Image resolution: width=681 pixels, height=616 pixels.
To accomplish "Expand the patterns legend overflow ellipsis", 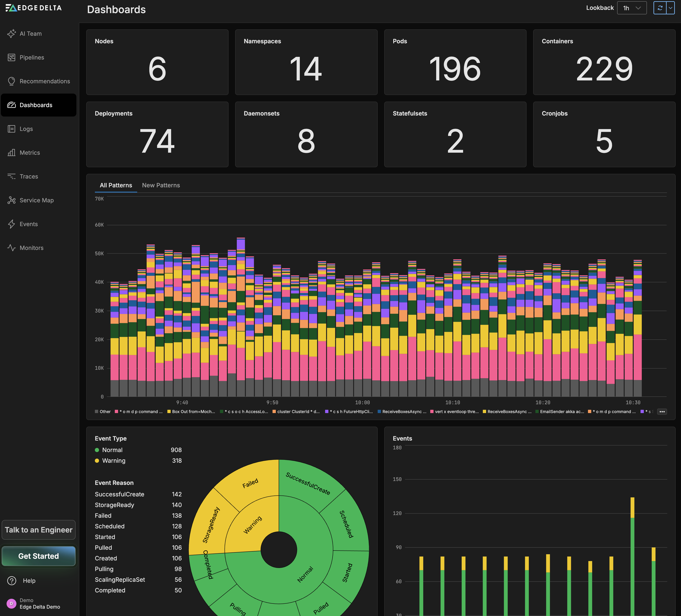I will [x=662, y=411].
